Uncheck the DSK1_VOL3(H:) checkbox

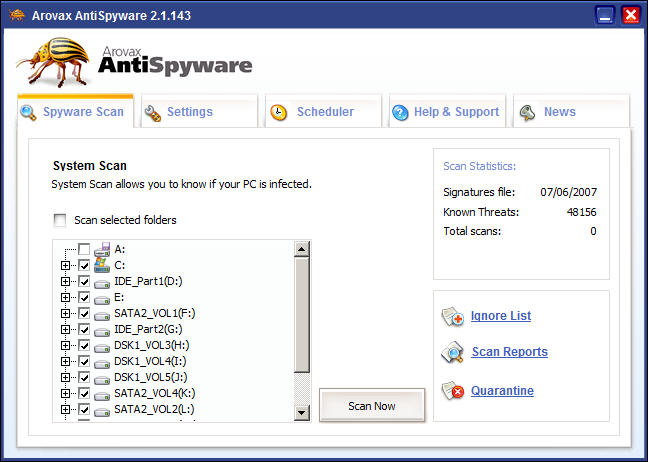click(x=84, y=345)
